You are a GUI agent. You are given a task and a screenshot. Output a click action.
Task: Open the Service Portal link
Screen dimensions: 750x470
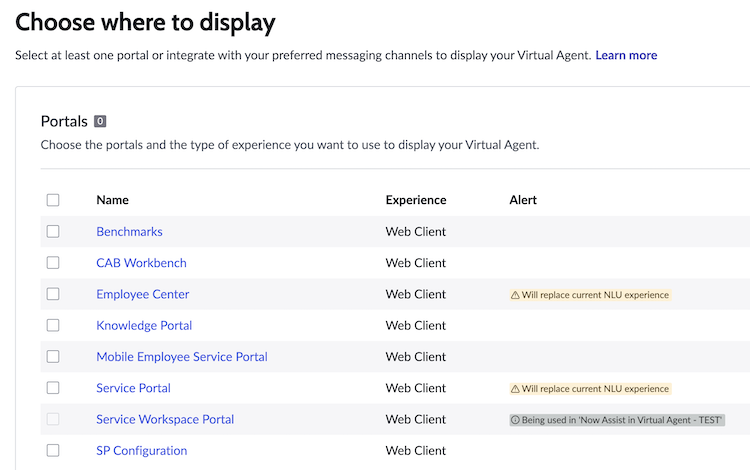(x=133, y=388)
